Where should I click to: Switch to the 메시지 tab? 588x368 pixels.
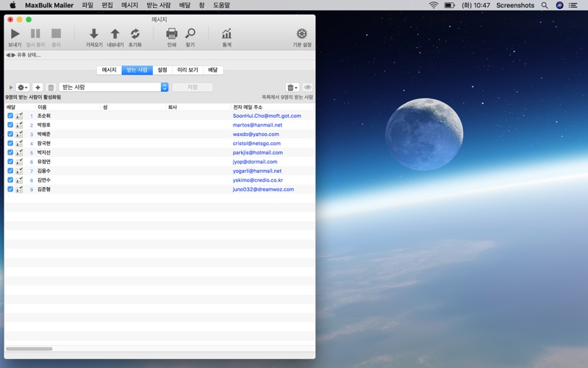click(x=109, y=70)
